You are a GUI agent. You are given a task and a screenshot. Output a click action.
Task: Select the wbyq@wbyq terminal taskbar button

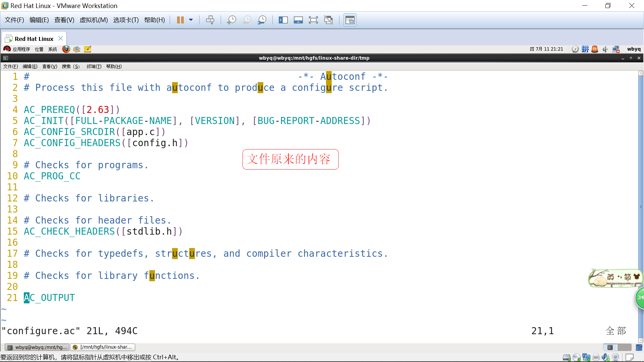coord(37,347)
